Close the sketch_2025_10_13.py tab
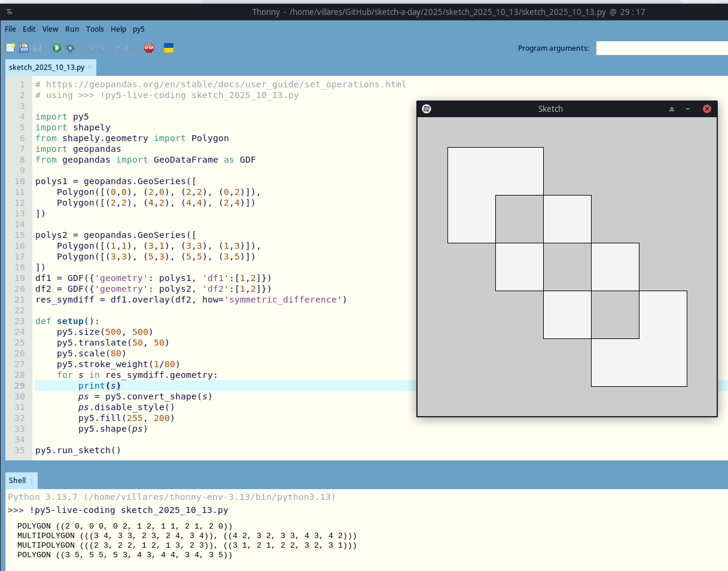728x571 pixels. click(90, 68)
